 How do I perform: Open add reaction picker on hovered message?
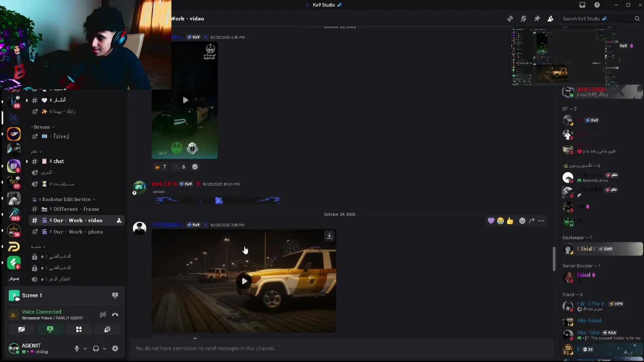(x=522, y=221)
